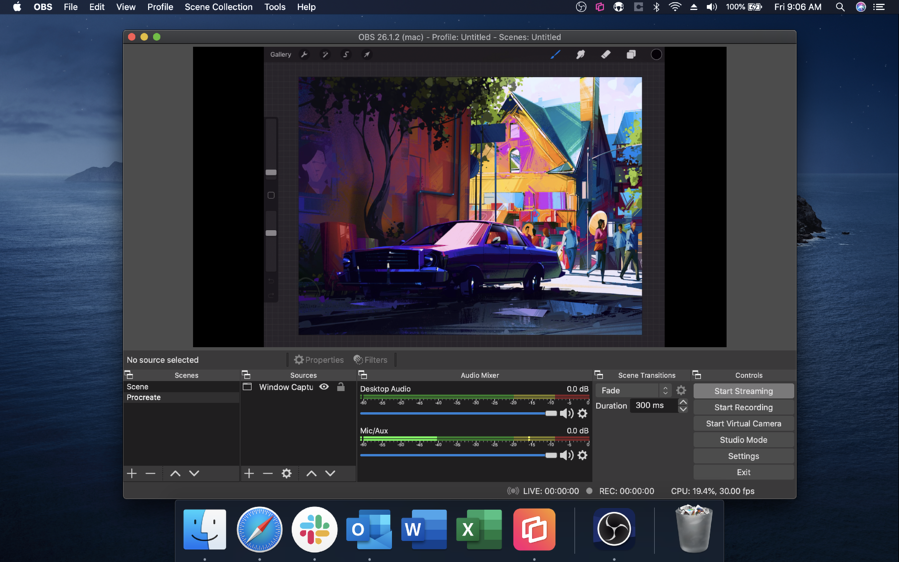Open the View menu
Viewport: 899px width, 562px height.
(x=126, y=7)
